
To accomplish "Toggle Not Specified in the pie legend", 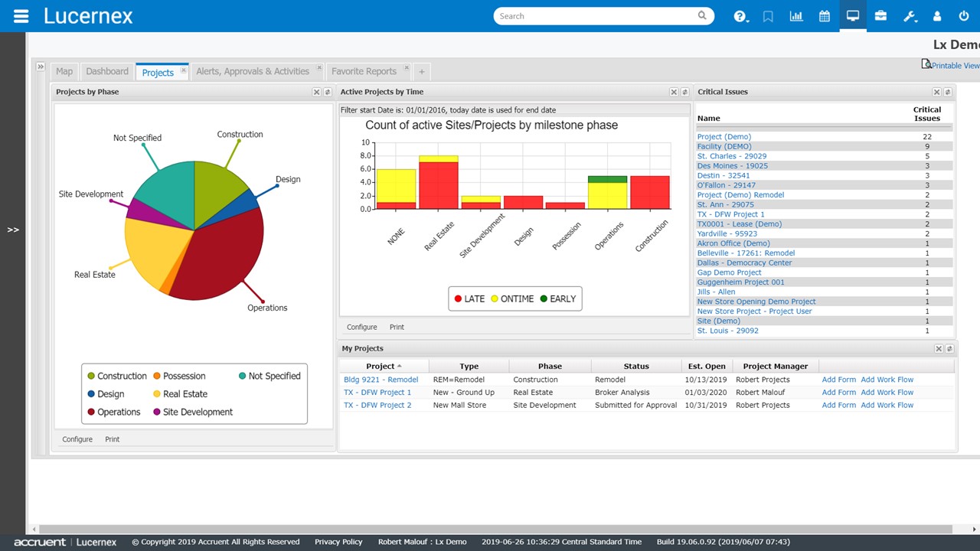I will [x=269, y=376].
